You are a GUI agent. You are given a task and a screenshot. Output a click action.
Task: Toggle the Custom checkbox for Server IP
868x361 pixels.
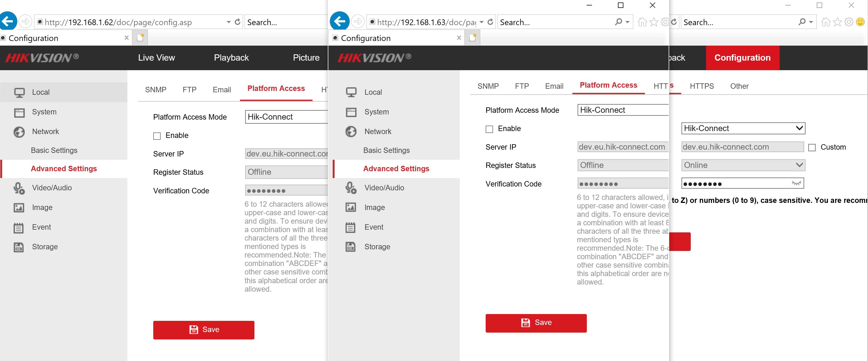pos(812,146)
